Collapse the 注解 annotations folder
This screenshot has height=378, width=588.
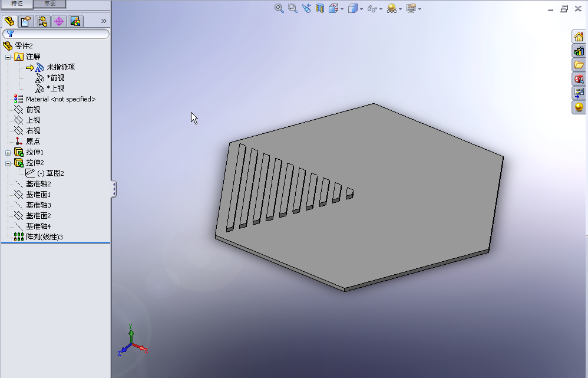pyautogui.click(x=8, y=57)
